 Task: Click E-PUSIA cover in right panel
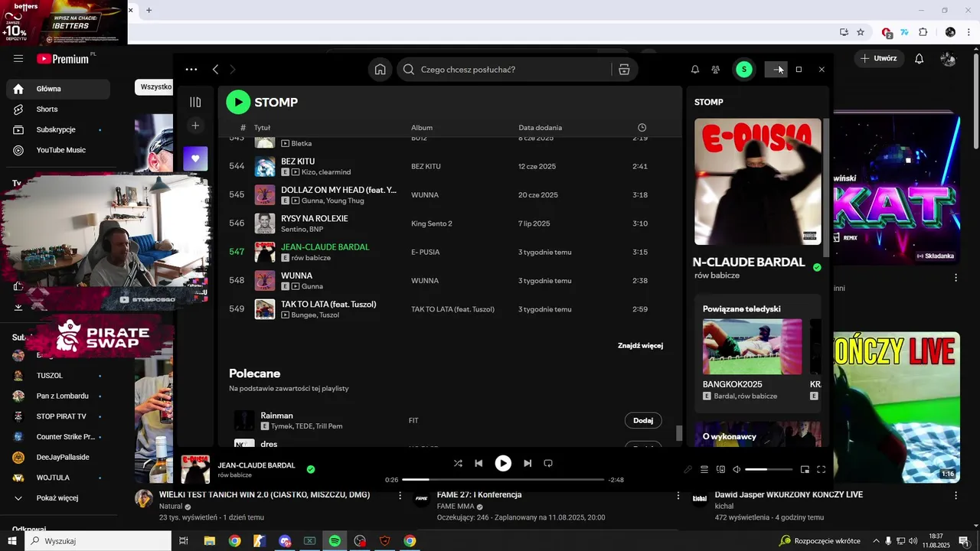[758, 181]
